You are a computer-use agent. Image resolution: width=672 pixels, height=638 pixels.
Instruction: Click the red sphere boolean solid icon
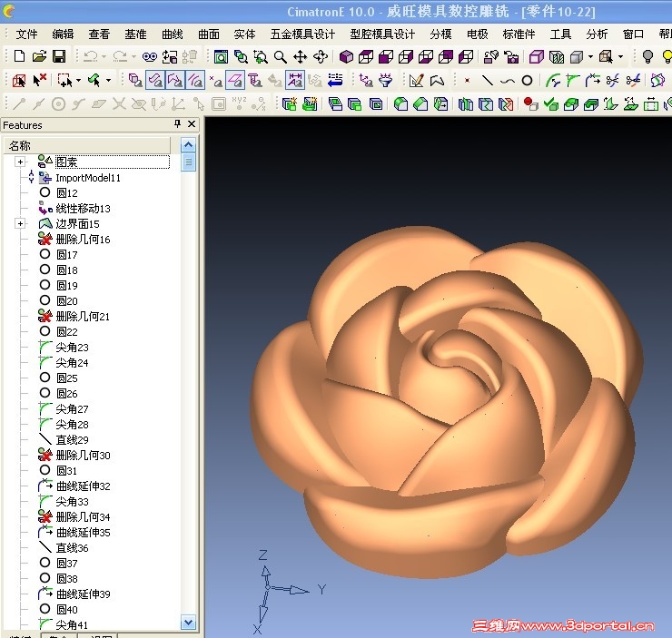(x=531, y=103)
